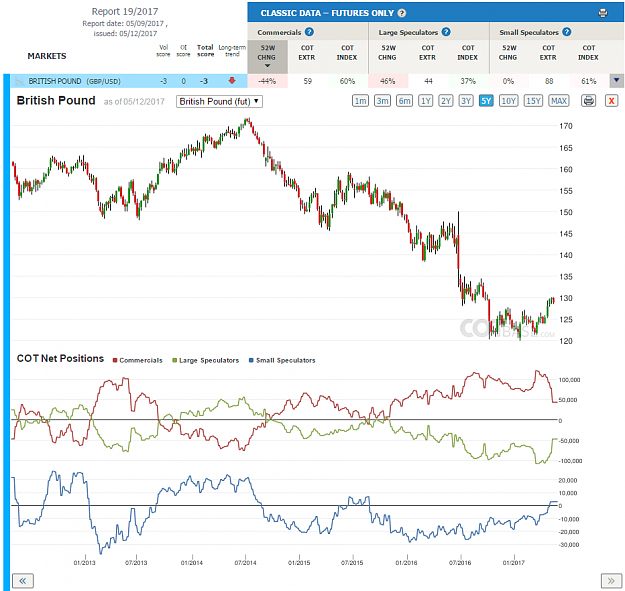Collapse British Pound row using right arrow
Image resolution: width=625 pixels, height=591 pixels.
tap(617, 81)
